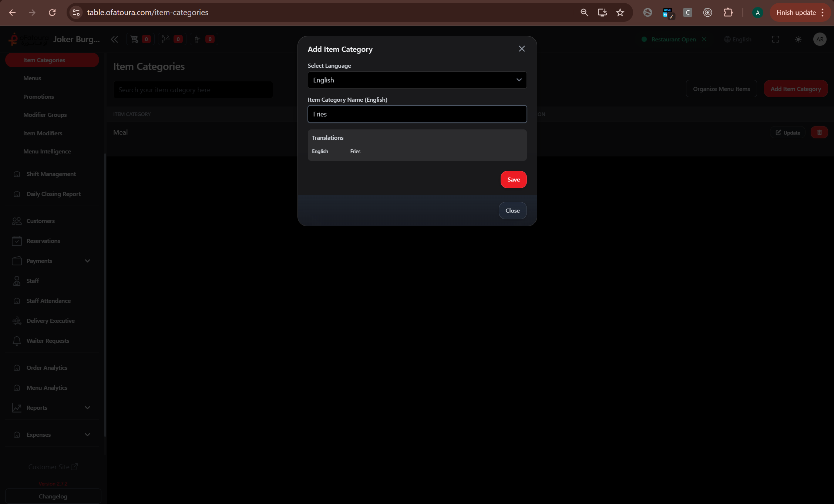Click the zoom magnifier icon in address bar

584,13
